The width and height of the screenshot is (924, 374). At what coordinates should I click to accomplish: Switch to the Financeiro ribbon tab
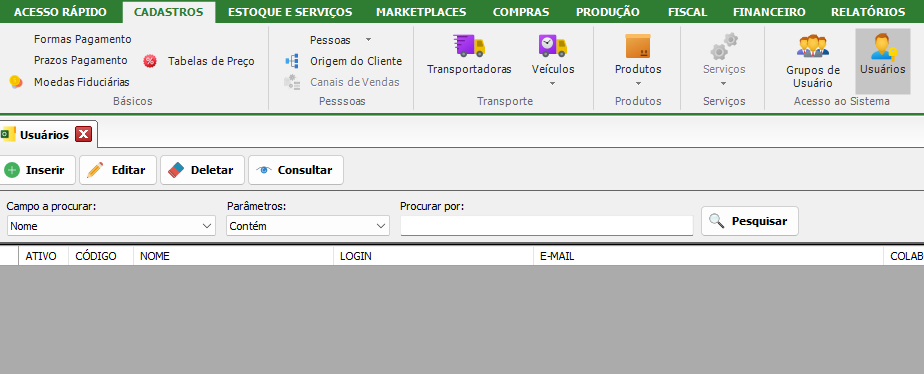click(x=769, y=12)
